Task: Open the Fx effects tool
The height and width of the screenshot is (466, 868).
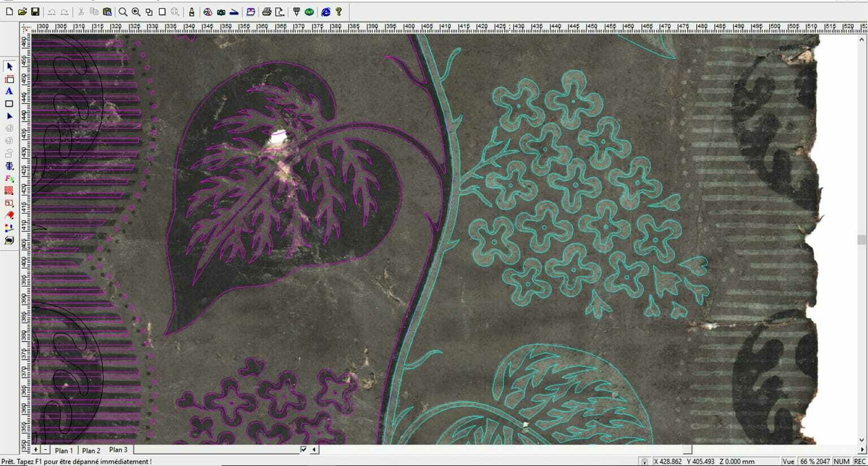Action: pos(9,179)
